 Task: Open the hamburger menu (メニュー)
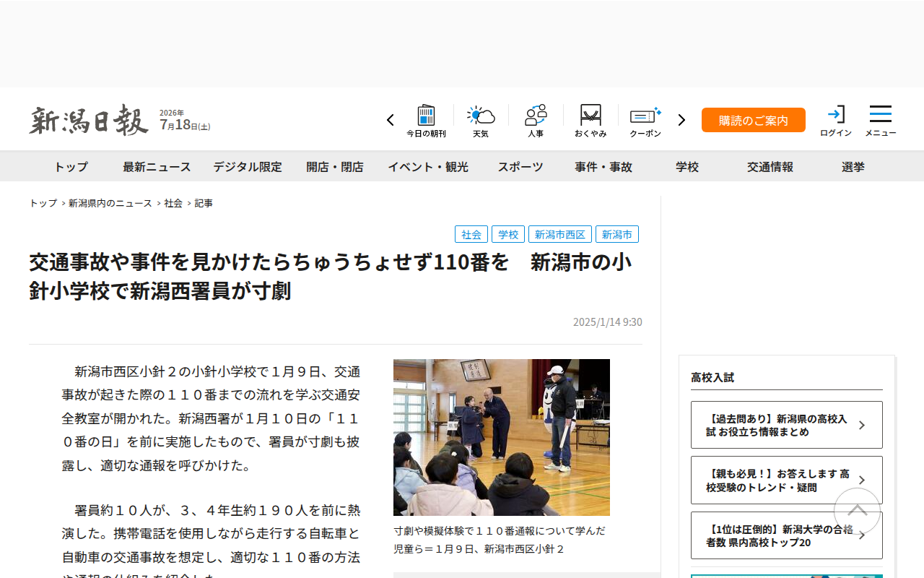tap(881, 121)
